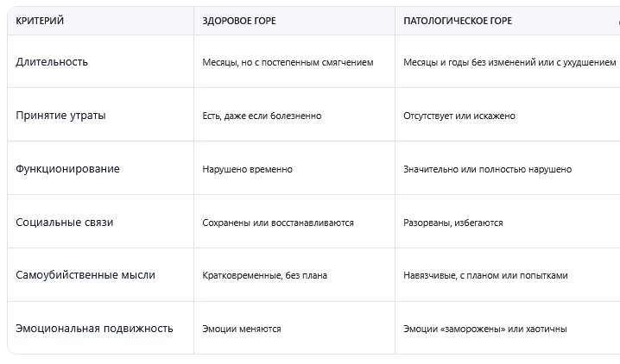Viewport: 620px width, 364px height.
Task: Click the 'Кратковременные, без плана' cell
Action: [x=264, y=276]
